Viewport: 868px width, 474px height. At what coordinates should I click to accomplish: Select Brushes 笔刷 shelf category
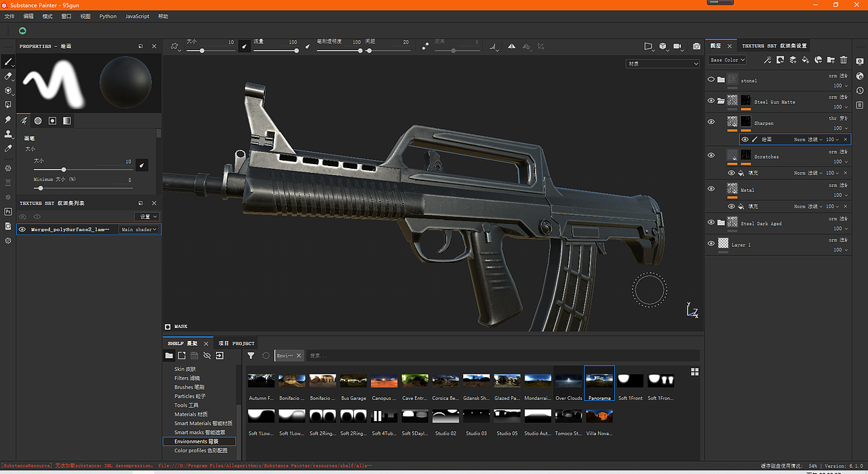pyautogui.click(x=190, y=387)
